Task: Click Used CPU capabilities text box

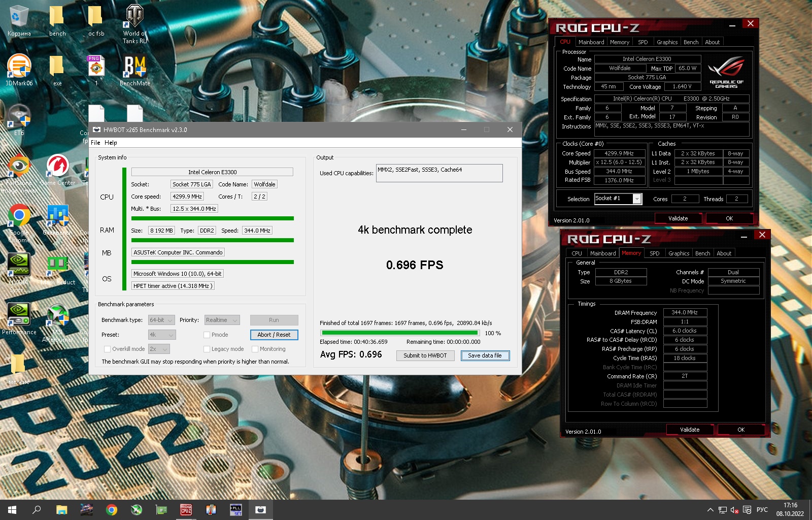Action: click(439, 173)
